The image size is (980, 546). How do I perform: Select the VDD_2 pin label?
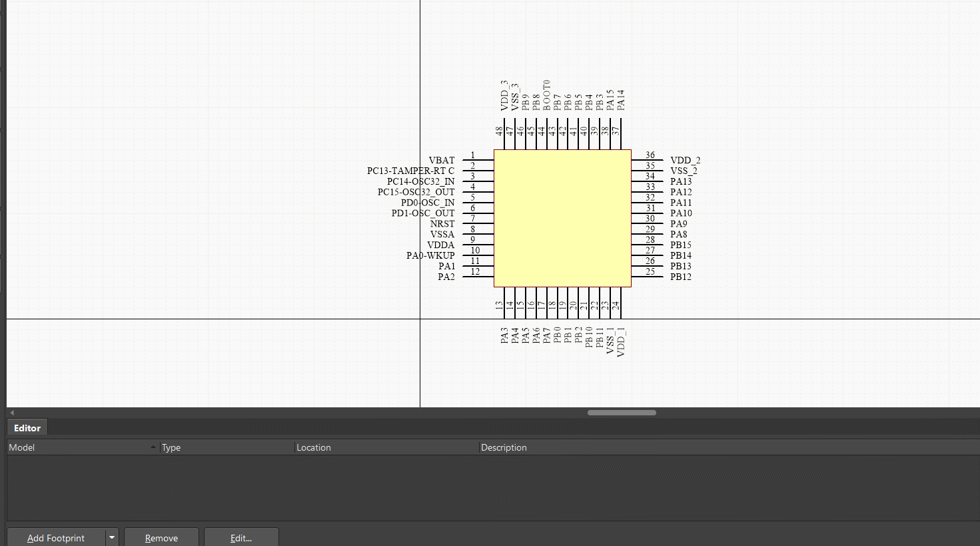686,161
